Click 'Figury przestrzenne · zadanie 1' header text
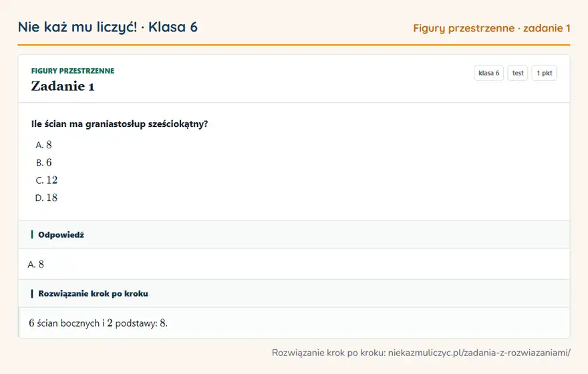The image size is (588, 374). (492, 29)
